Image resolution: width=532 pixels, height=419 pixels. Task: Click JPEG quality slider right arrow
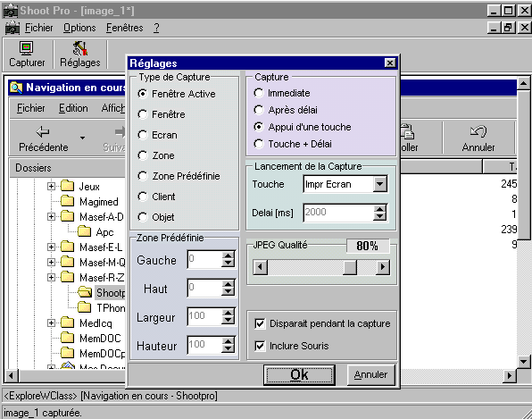383,267
